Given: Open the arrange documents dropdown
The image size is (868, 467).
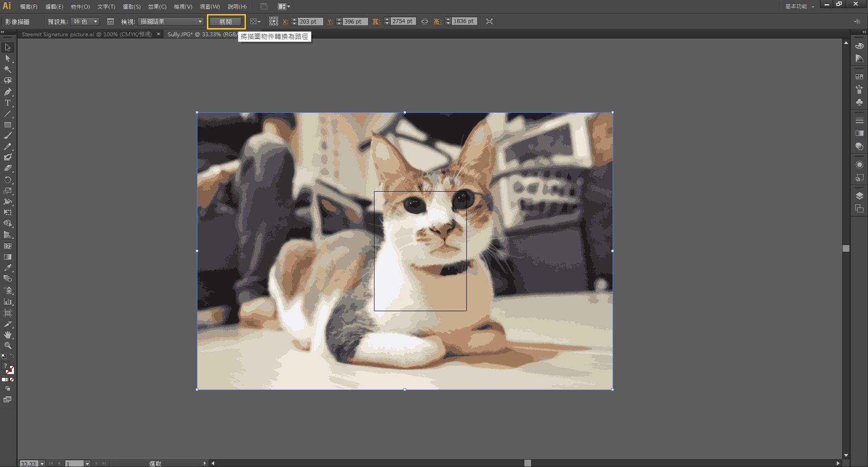Looking at the screenshot, I should (284, 6).
